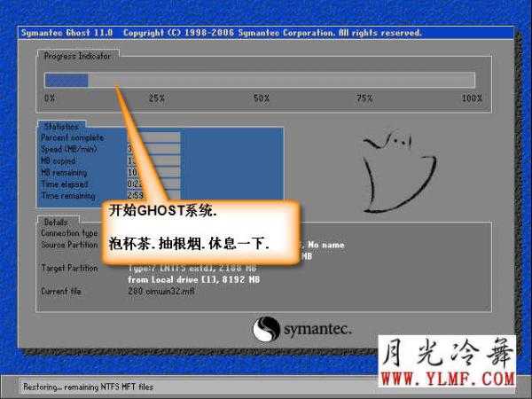Click the blue filled progress bar
This screenshot has width=532, height=399.
pos(66,80)
